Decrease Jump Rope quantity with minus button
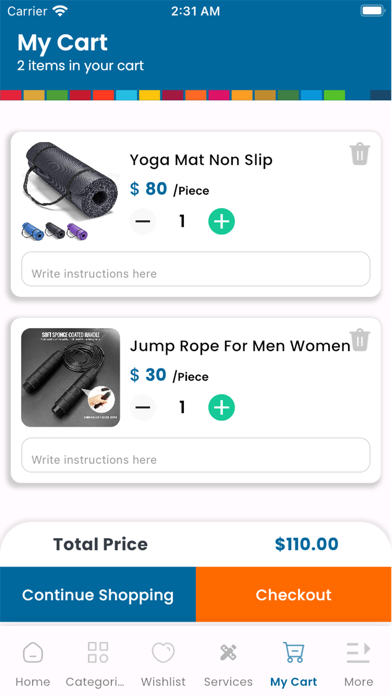The image size is (392, 696). coord(143,407)
